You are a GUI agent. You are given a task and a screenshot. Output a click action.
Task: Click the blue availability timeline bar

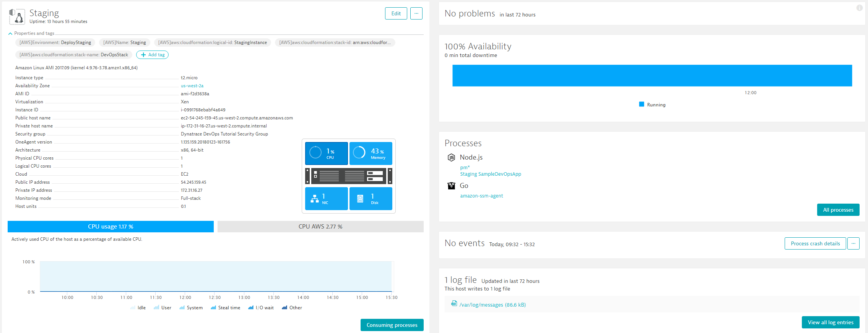tap(652, 75)
